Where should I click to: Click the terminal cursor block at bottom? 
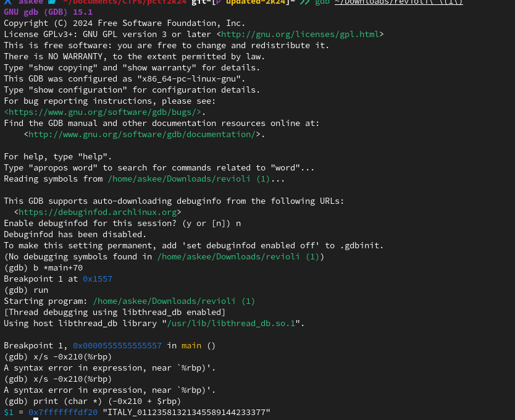36,419
